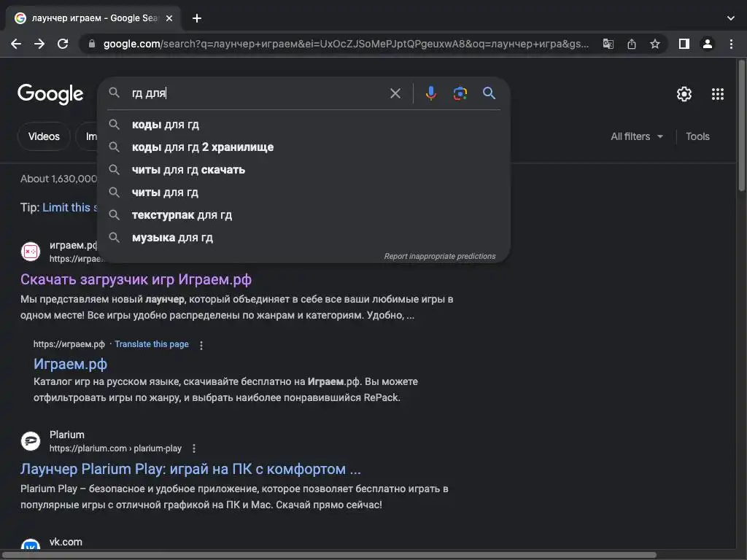Viewport: 747px width, 560px height.
Task: Open the Chrome profile menu
Action: [x=708, y=44]
